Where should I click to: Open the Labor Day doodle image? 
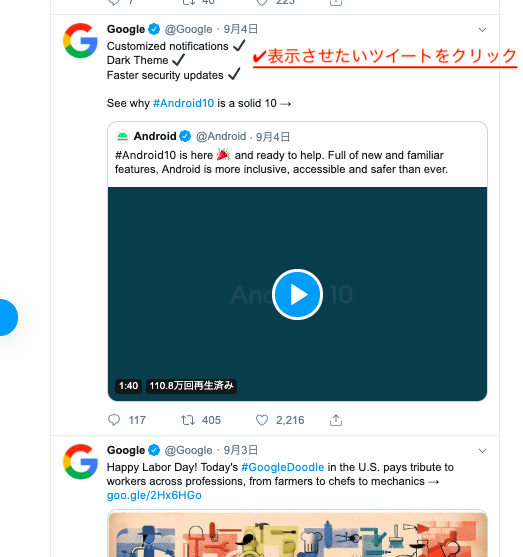[x=297, y=534]
